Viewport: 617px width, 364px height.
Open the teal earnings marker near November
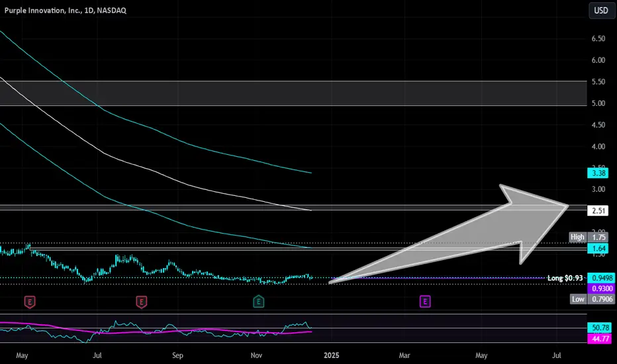point(259,302)
